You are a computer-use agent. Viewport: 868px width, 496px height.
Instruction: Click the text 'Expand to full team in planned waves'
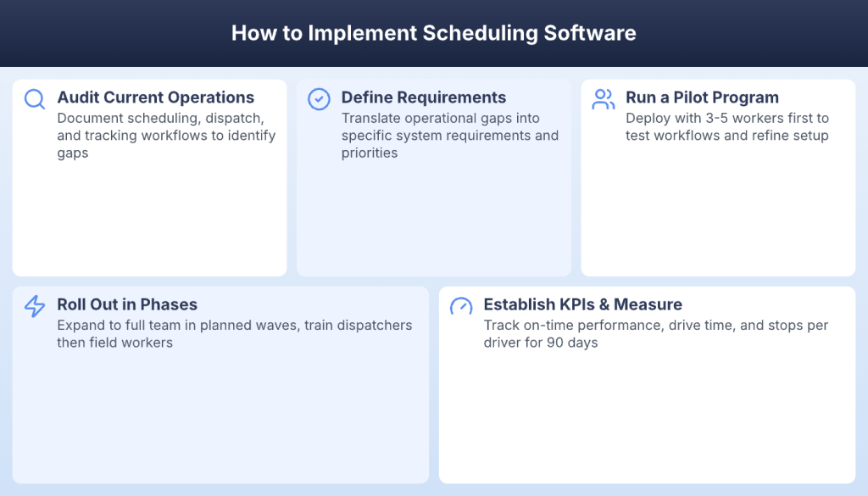(x=178, y=326)
